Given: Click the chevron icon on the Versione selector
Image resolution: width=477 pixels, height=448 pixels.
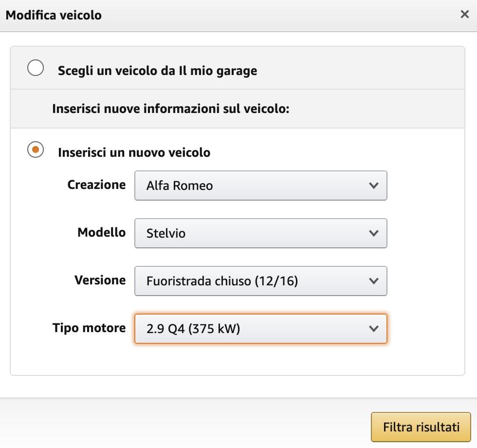Looking at the screenshot, I should tap(373, 281).
